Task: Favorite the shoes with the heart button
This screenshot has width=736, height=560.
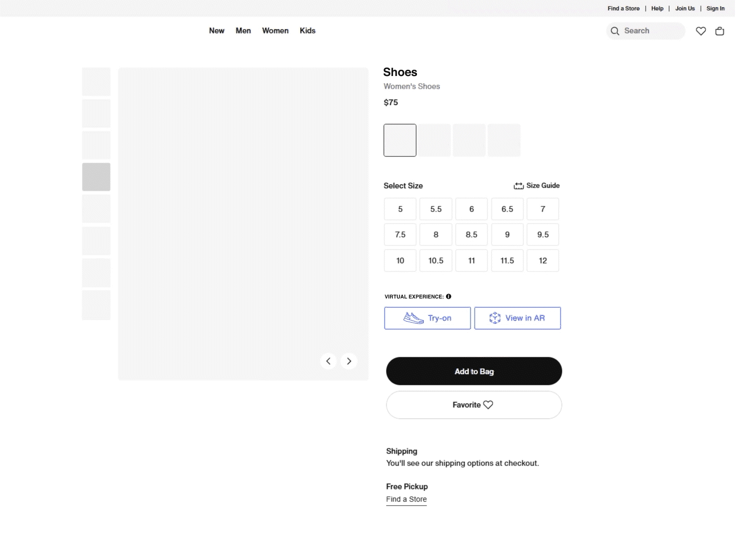Action: pyautogui.click(x=473, y=404)
